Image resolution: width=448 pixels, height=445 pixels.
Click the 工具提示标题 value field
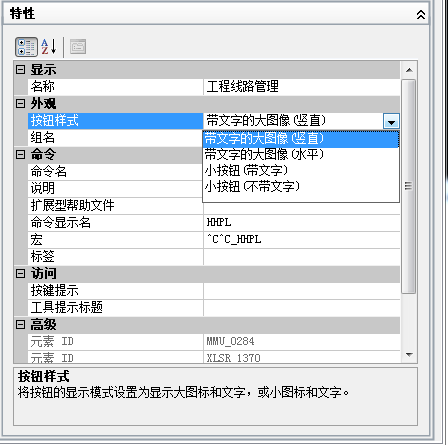coord(302,308)
